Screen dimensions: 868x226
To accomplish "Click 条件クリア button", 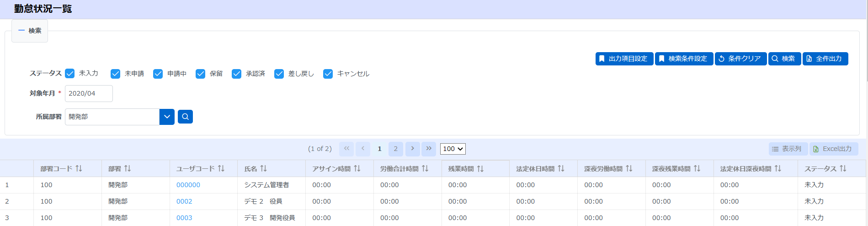I will click(741, 59).
